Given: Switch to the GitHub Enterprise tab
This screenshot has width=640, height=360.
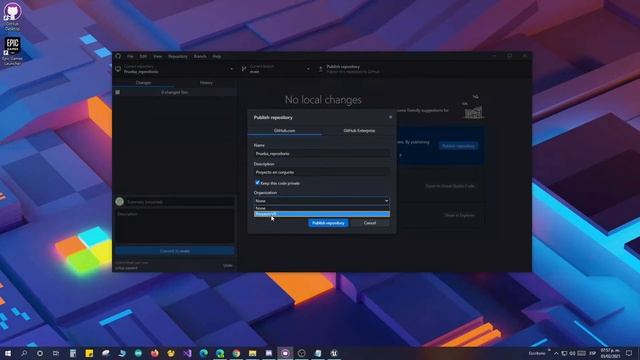Looking at the screenshot, I should click(x=359, y=131).
